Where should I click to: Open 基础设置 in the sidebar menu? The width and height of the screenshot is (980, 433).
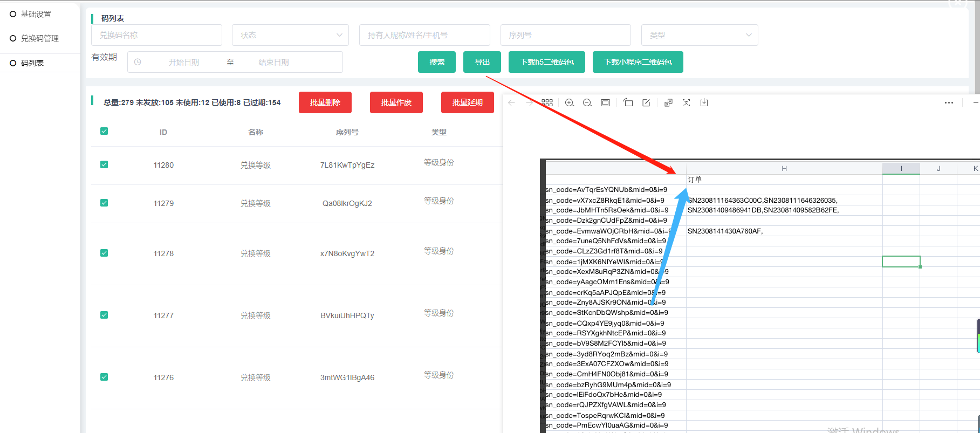36,14
